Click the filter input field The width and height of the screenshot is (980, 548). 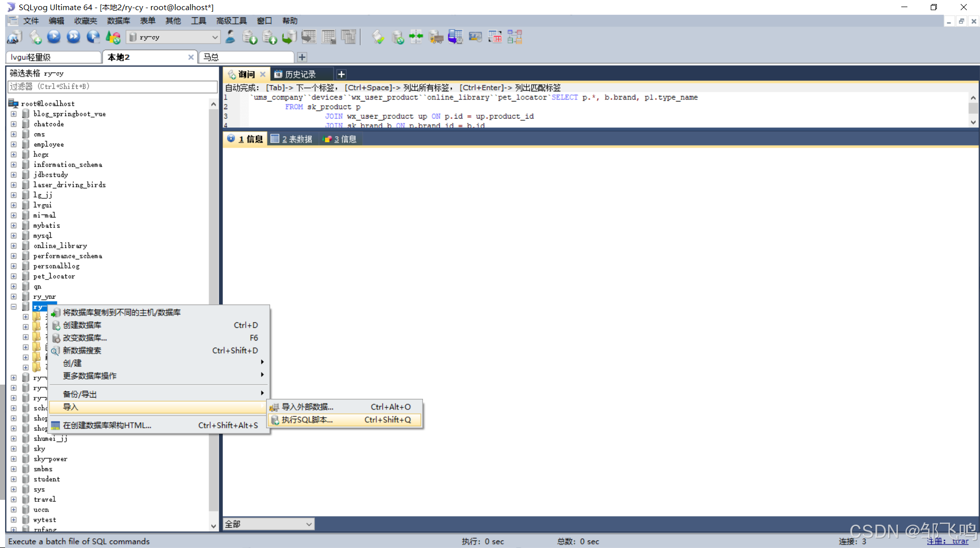[x=113, y=87]
